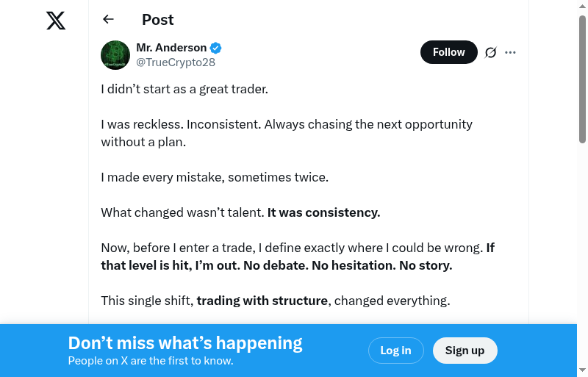Follow Mr. Anderson
Viewport: 588px width, 377px height.
pos(448,52)
